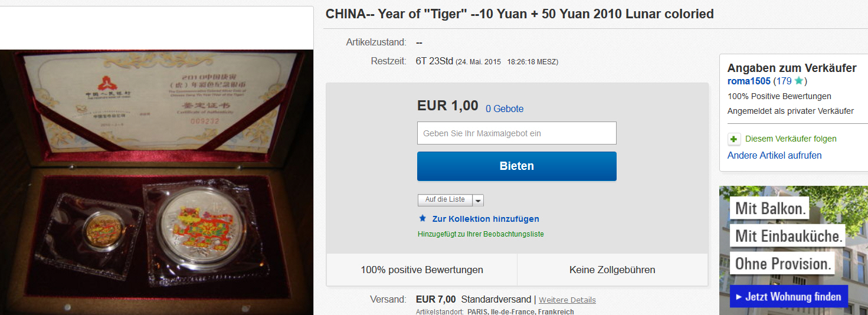Click Zur Kollektion hinzufügen link
Viewport: 868px width, 315px height.
[486, 219]
